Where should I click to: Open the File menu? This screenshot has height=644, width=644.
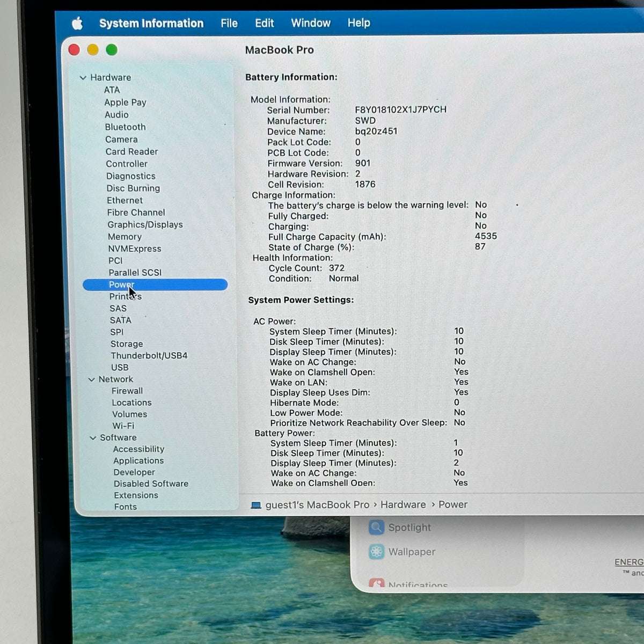click(229, 23)
